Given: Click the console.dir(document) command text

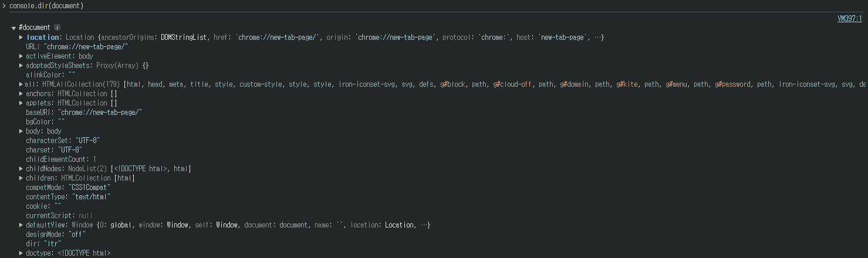Looking at the screenshot, I should (x=46, y=5).
